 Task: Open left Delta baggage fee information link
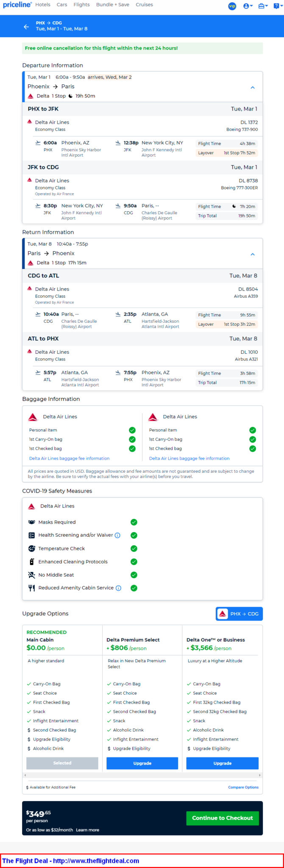point(69,458)
